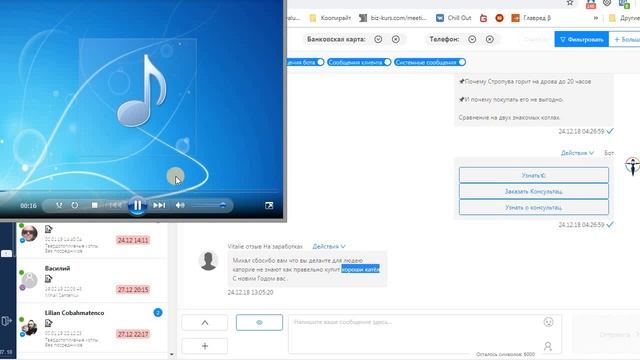Viewport: 640px width, 360px height.
Task: Adjust the media player volume slider
Action: pyautogui.click(x=209, y=205)
